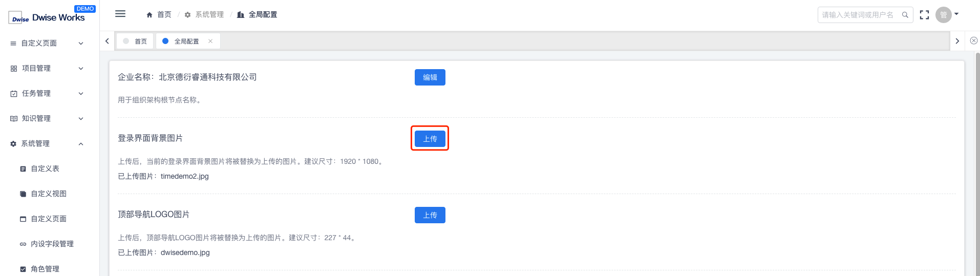Click the 系统管理 gear icon in breadcrumb
The image size is (980, 276).
point(187,15)
